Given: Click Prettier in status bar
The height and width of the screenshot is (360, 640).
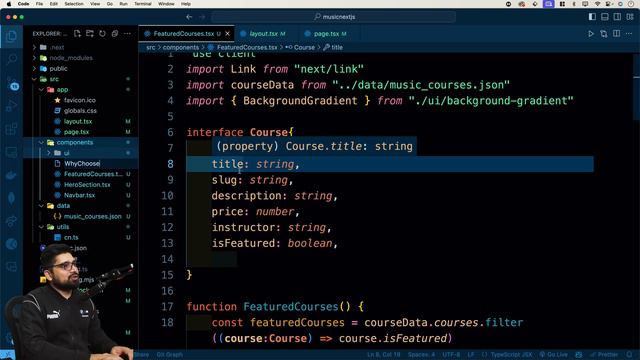Looking at the screenshot, I should [x=604, y=355].
